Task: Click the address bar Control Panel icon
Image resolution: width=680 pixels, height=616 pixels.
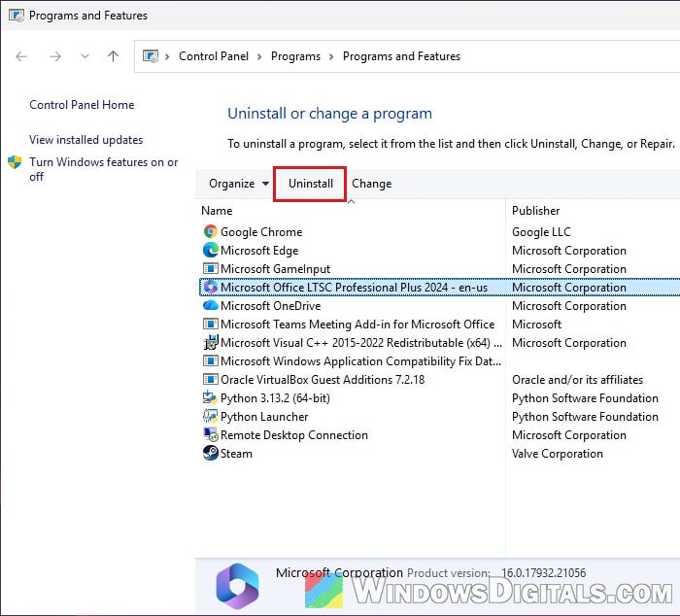Action: pyautogui.click(x=151, y=56)
